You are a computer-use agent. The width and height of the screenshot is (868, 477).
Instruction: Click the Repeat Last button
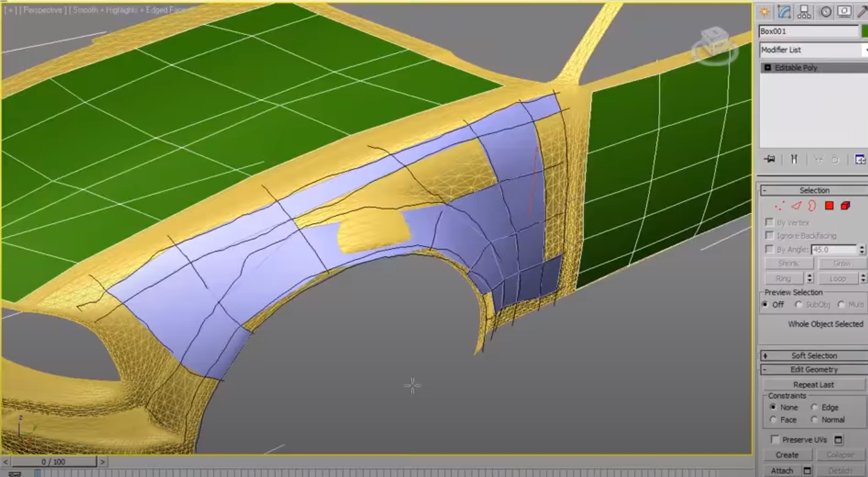(x=814, y=385)
